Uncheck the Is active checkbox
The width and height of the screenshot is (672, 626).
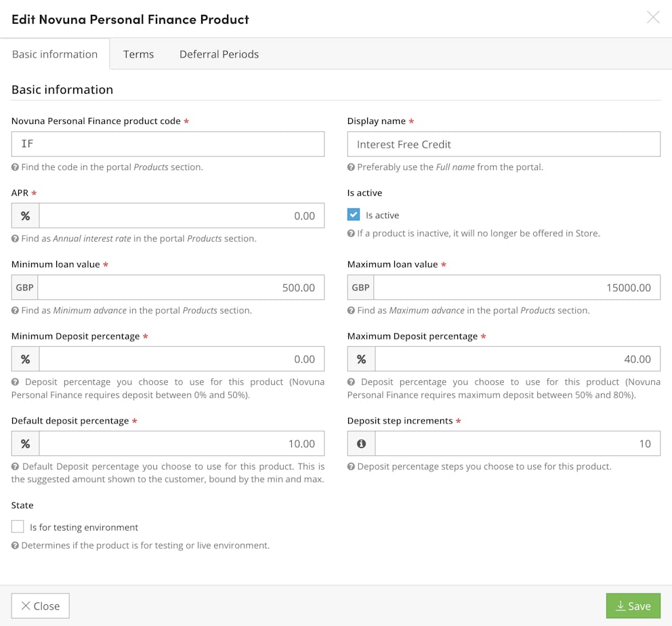click(x=354, y=214)
